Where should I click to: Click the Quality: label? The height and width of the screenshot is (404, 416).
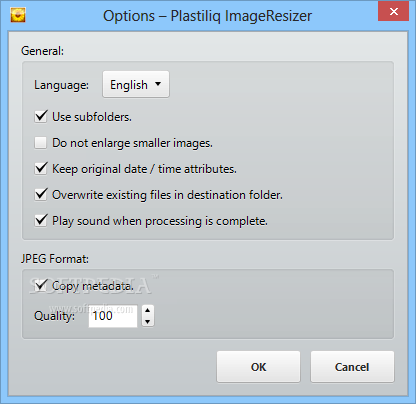coord(54,316)
